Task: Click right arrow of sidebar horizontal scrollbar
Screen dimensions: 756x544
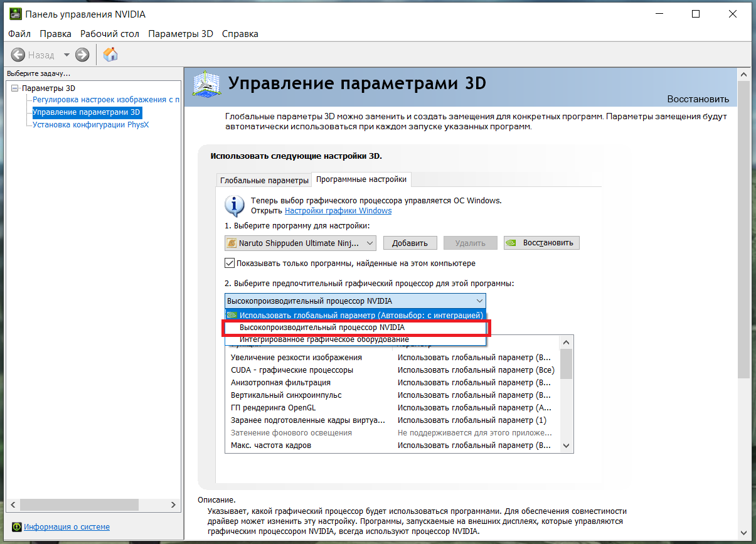Action: 174,505
